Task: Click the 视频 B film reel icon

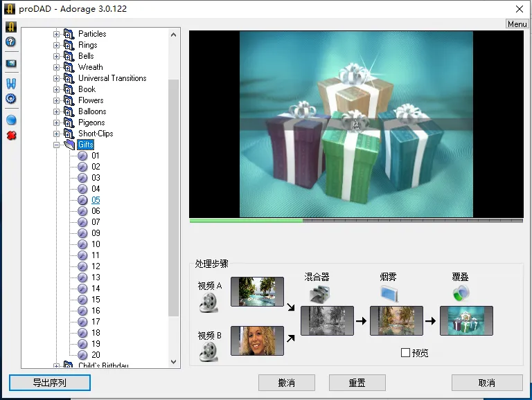Action: pos(209,352)
